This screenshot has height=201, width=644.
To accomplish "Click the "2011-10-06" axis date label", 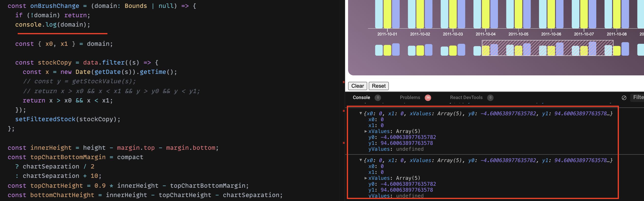I will [551, 34].
